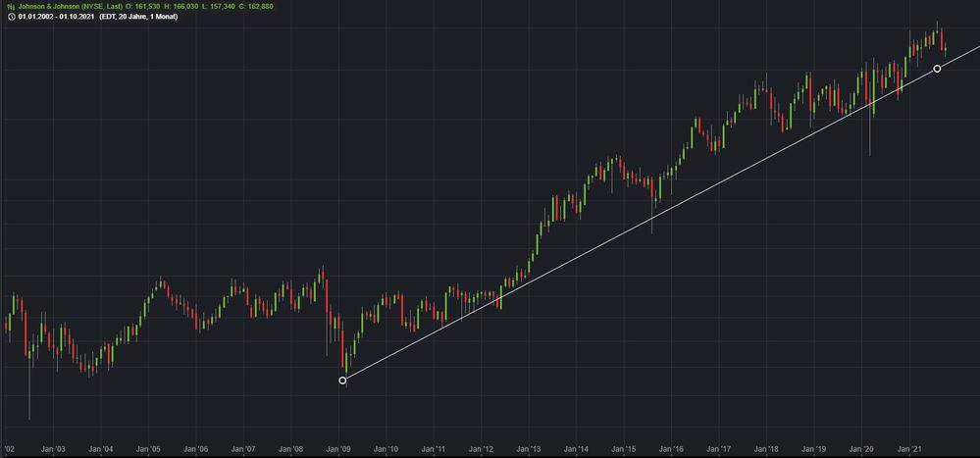
Task: Click the Jan '21 label on time axis
Action: pyautogui.click(x=910, y=449)
